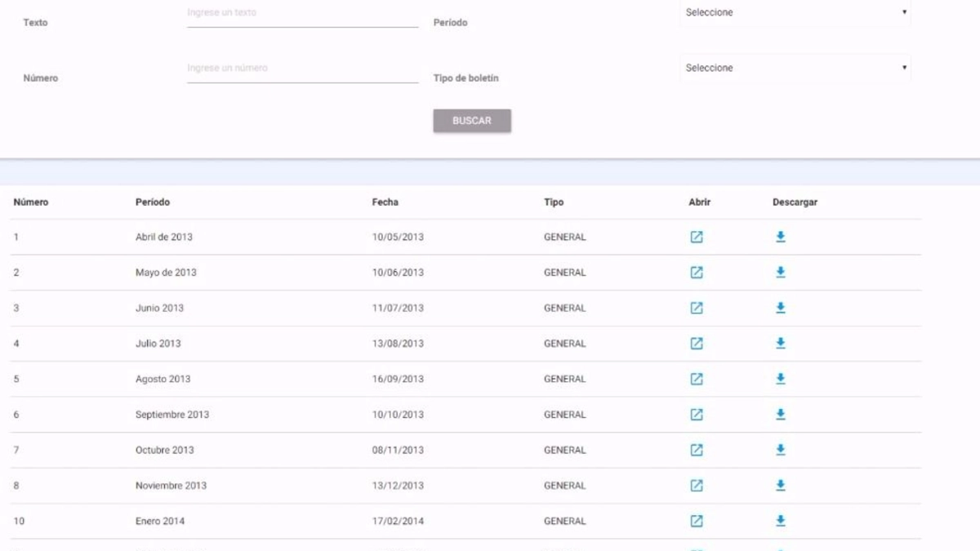Click the Período column header
Image resolution: width=980 pixels, height=551 pixels.
pos(153,202)
